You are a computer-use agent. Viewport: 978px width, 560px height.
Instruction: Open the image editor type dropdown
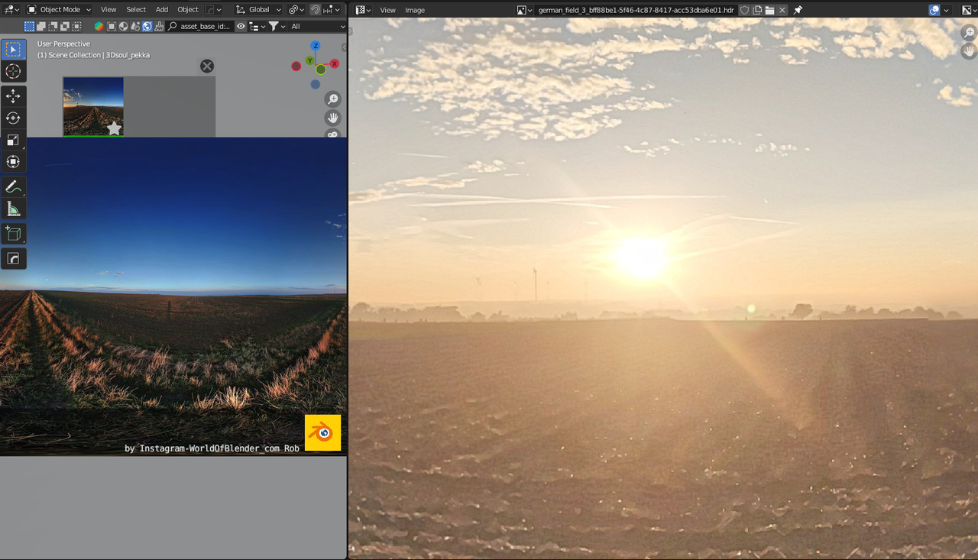coord(363,10)
